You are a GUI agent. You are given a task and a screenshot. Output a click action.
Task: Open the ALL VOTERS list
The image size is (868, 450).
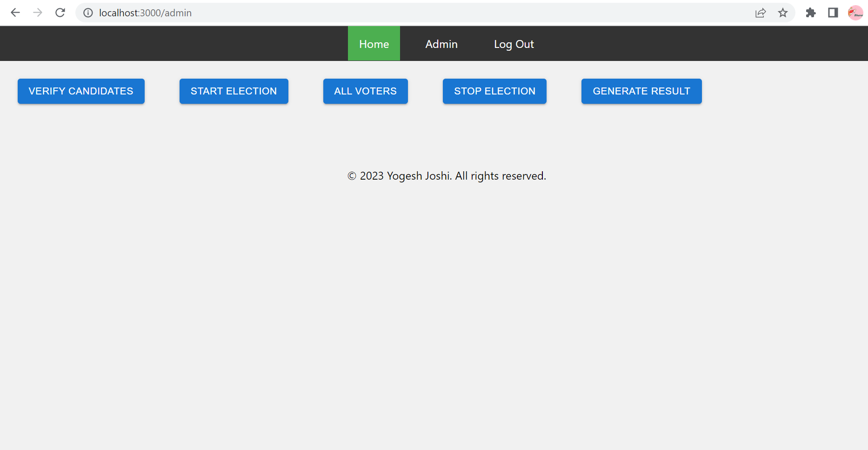365,91
